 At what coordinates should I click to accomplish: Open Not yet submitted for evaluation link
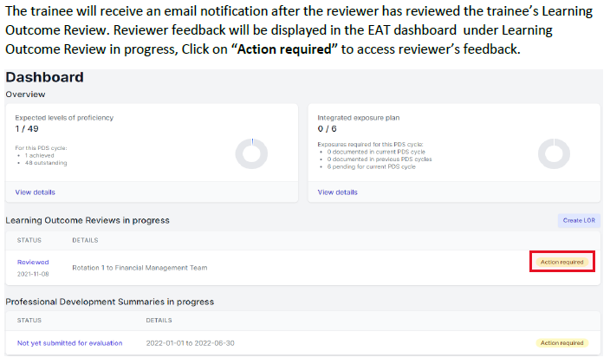(x=69, y=343)
